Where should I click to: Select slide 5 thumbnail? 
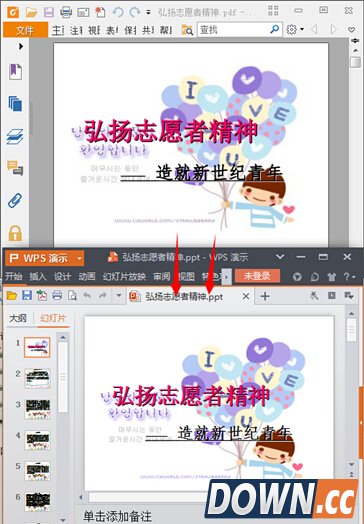click(x=37, y=471)
